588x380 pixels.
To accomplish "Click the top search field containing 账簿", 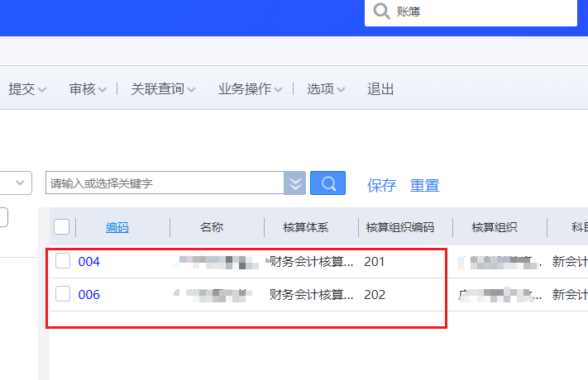I will [471, 12].
